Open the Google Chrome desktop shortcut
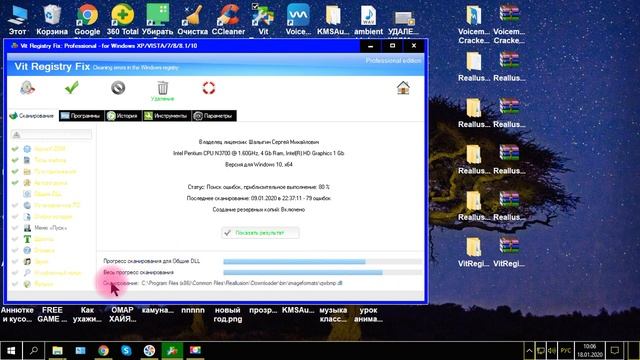This screenshot has width=640, height=360. (x=87, y=20)
